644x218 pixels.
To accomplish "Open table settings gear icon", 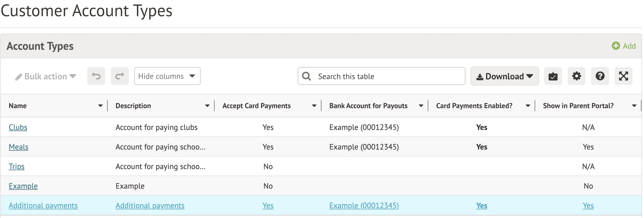I will click(x=576, y=76).
